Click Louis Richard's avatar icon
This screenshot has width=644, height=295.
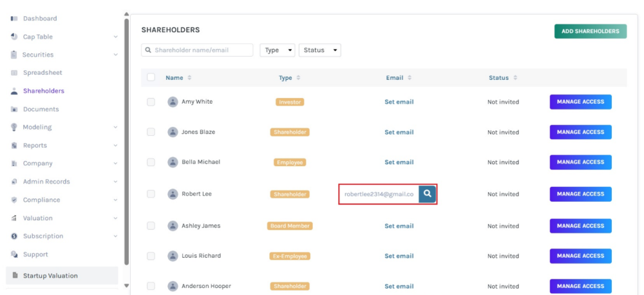173,256
